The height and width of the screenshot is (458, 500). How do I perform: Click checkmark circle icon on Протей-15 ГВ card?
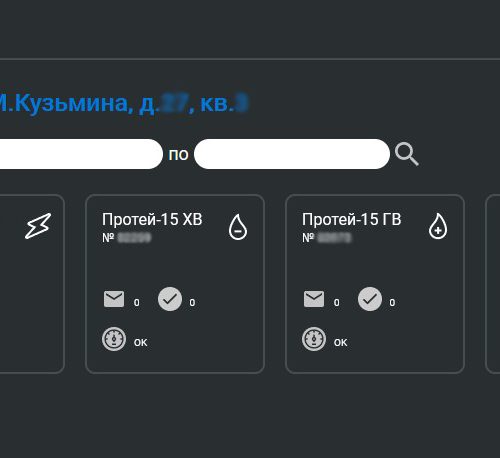click(x=370, y=299)
